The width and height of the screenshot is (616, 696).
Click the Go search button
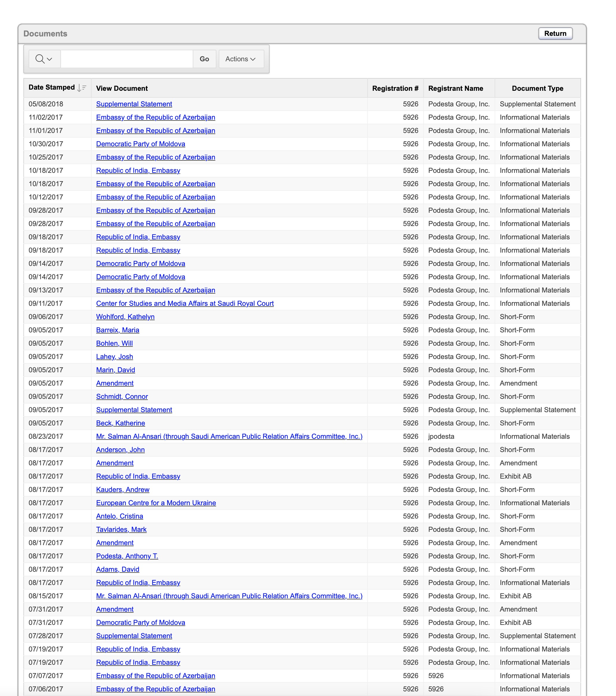pos(204,59)
